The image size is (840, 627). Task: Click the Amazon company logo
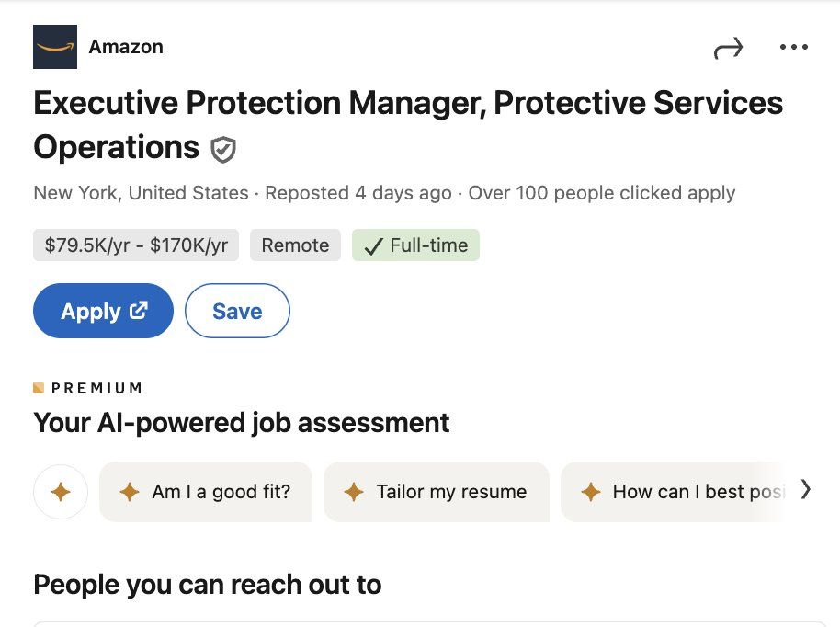tap(55, 47)
